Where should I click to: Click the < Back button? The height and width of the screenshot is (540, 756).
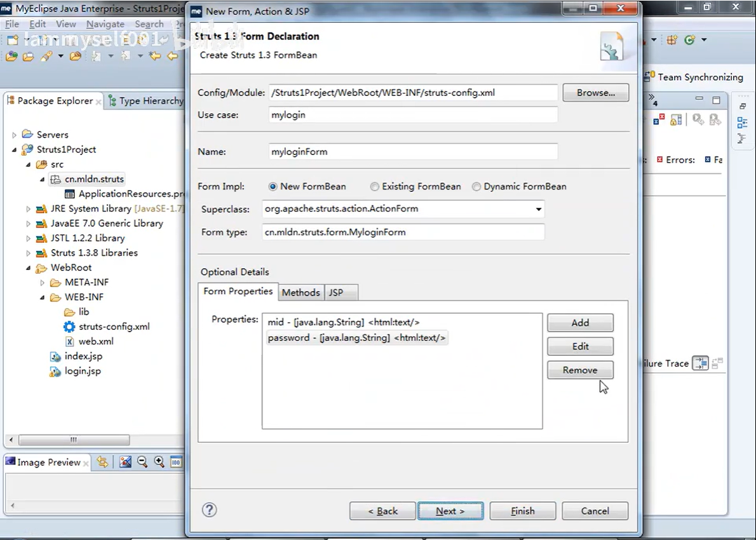(383, 511)
